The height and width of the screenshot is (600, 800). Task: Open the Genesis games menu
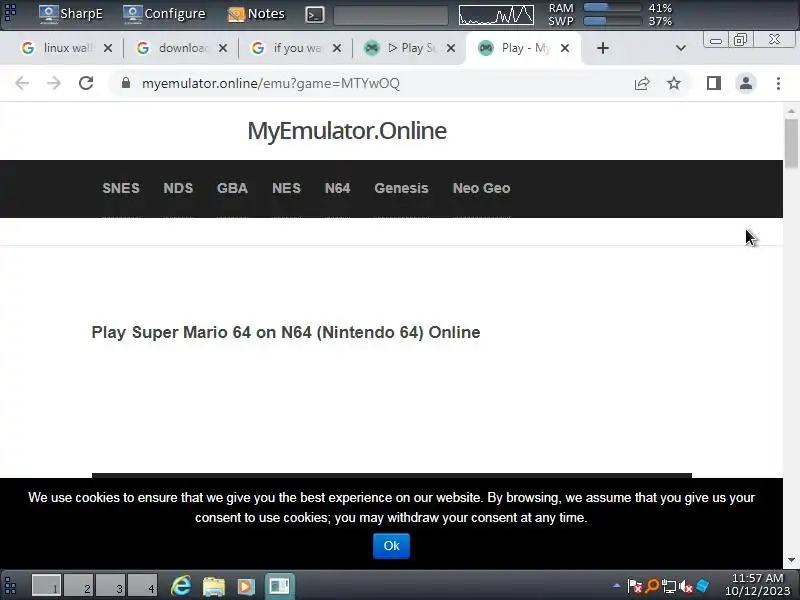coord(401,188)
